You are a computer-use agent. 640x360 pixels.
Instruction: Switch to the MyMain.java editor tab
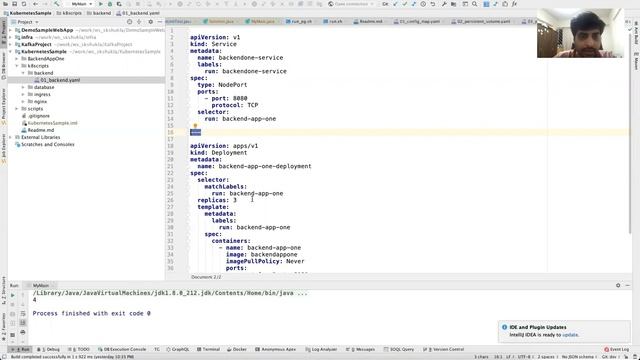(x=262, y=21)
